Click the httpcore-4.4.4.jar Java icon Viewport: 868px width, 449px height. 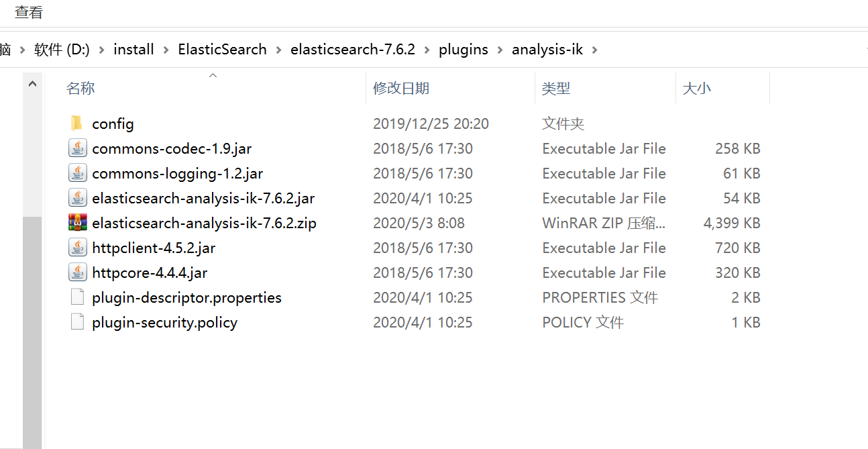tap(77, 272)
